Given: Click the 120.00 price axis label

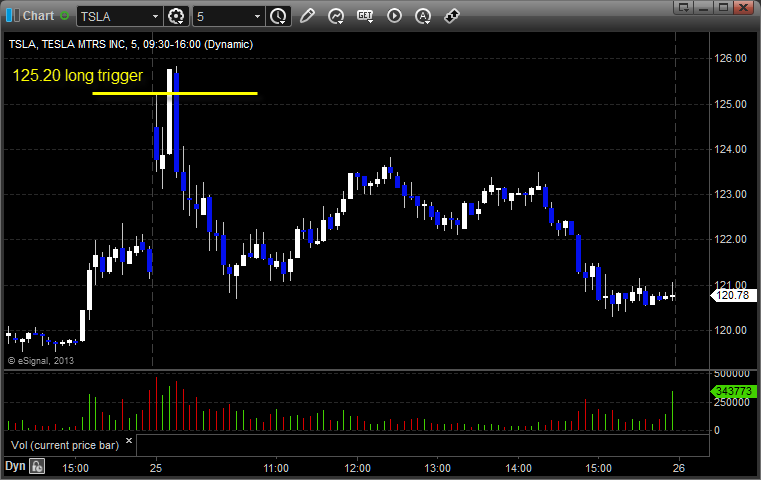Looking at the screenshot, I should tap(730, 330).
